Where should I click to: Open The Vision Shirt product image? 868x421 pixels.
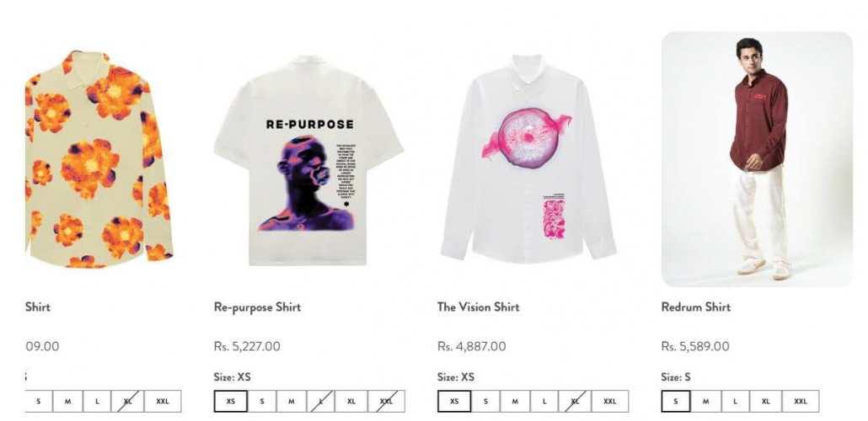528,159
